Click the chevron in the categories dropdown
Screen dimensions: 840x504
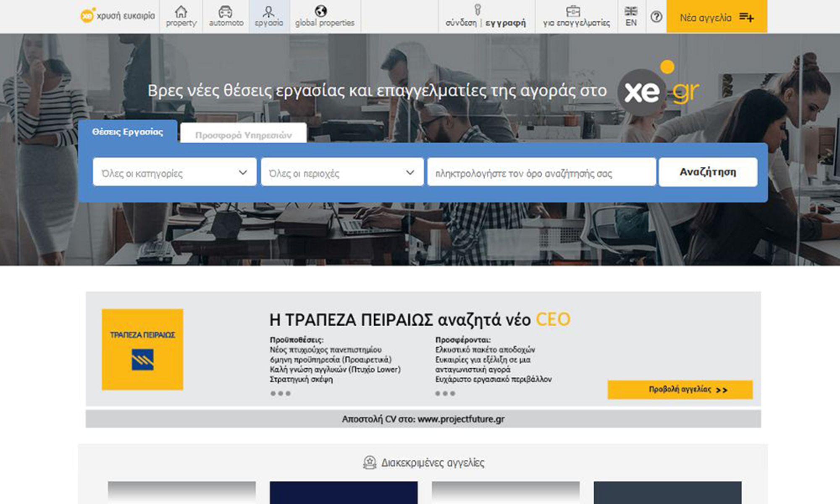pos(243,172)
